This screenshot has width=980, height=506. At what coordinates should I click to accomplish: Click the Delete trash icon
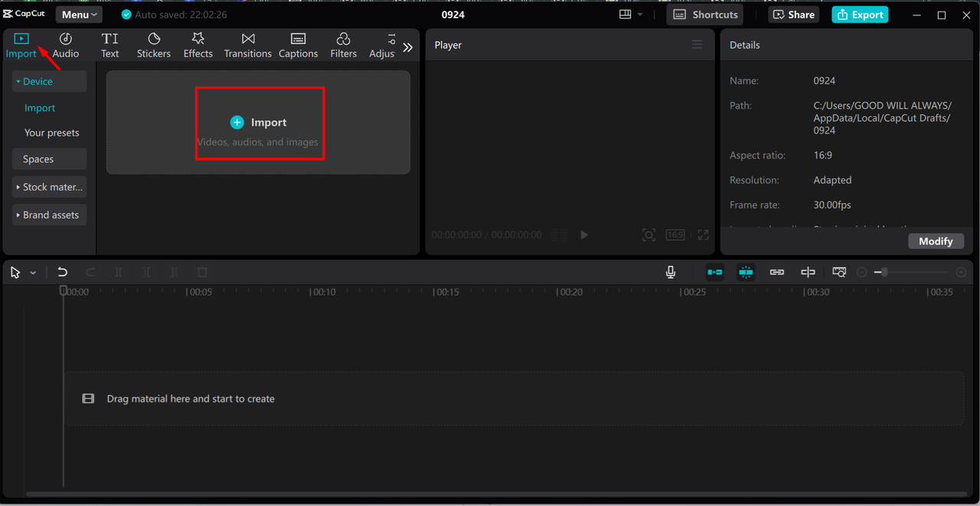(202, 272)
